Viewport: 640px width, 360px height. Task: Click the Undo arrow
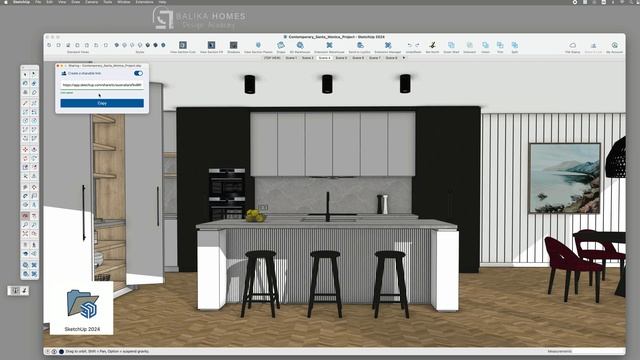click(410, 45)
